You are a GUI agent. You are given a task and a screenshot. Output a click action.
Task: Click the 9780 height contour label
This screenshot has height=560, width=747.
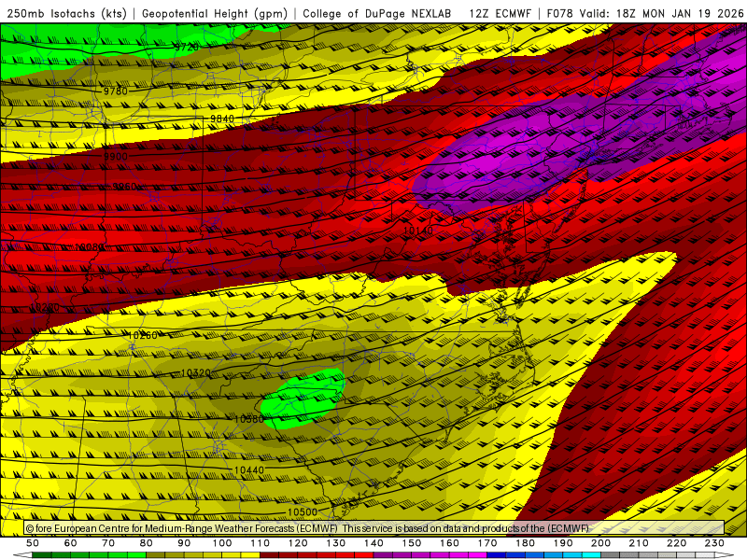pos(115,91)
